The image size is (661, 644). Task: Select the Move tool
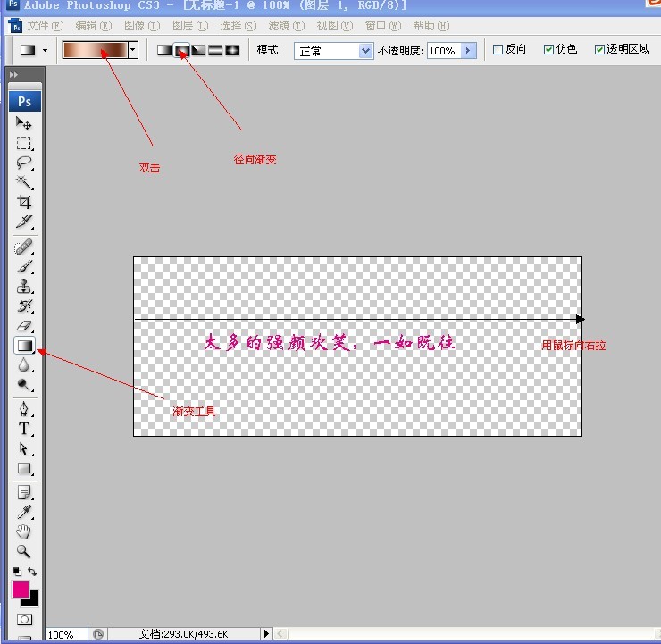tap(23, 123)
